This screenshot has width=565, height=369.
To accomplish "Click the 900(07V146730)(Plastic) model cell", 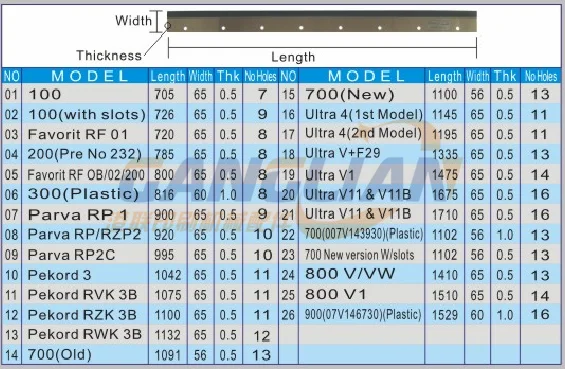I will (363, 315).
